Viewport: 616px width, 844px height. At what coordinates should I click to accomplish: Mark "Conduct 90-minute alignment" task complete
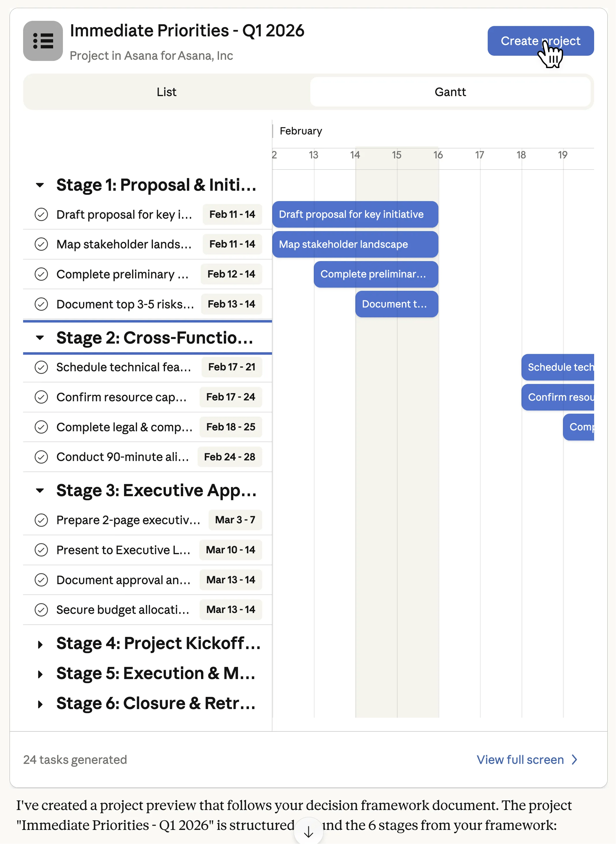pos(42,457)
